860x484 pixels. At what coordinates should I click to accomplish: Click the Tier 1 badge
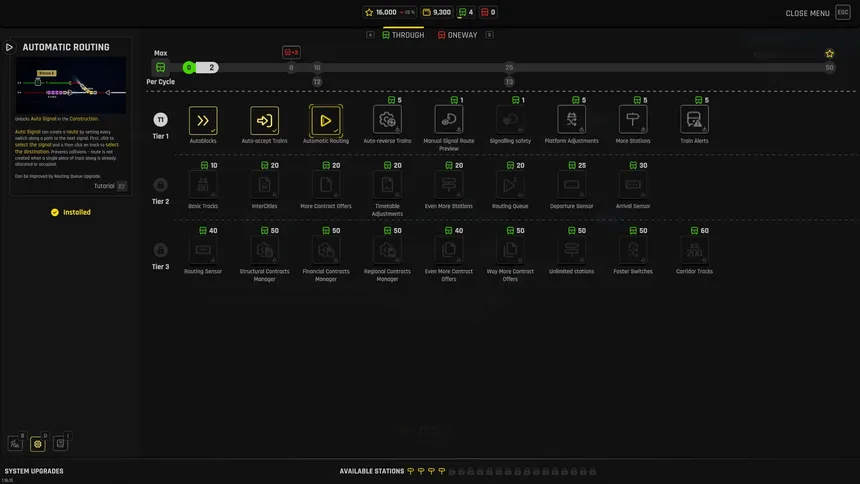[160, 120]
